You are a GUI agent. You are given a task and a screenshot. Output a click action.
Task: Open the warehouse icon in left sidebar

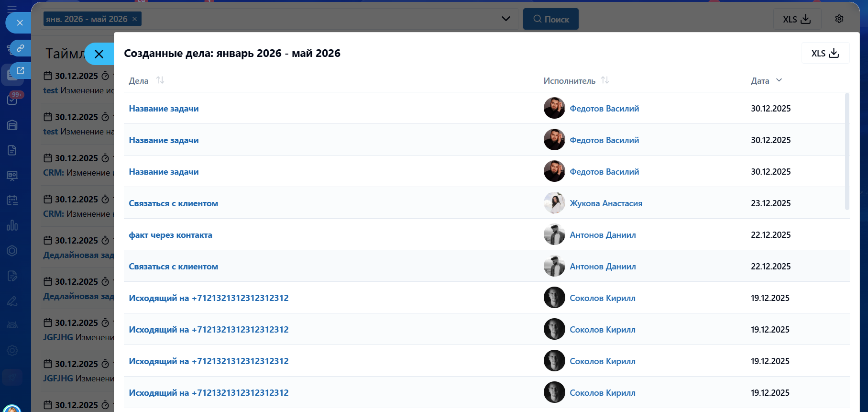click(x=12, y=125)
